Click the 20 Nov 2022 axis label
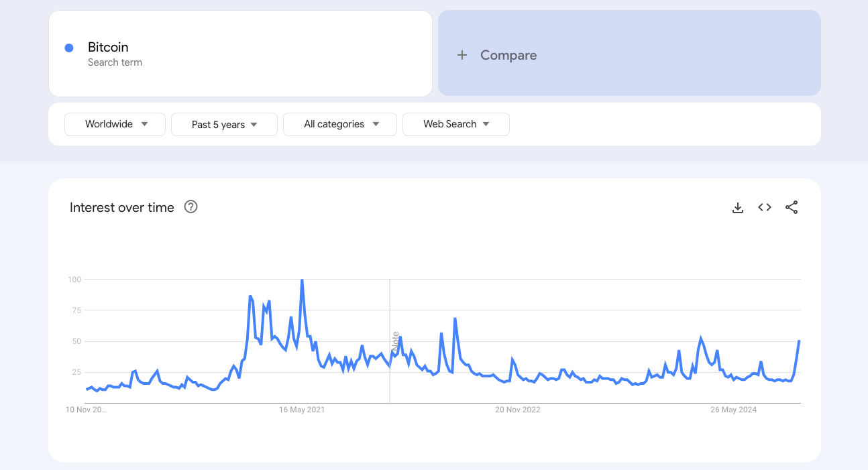 [x=517, y=410]
